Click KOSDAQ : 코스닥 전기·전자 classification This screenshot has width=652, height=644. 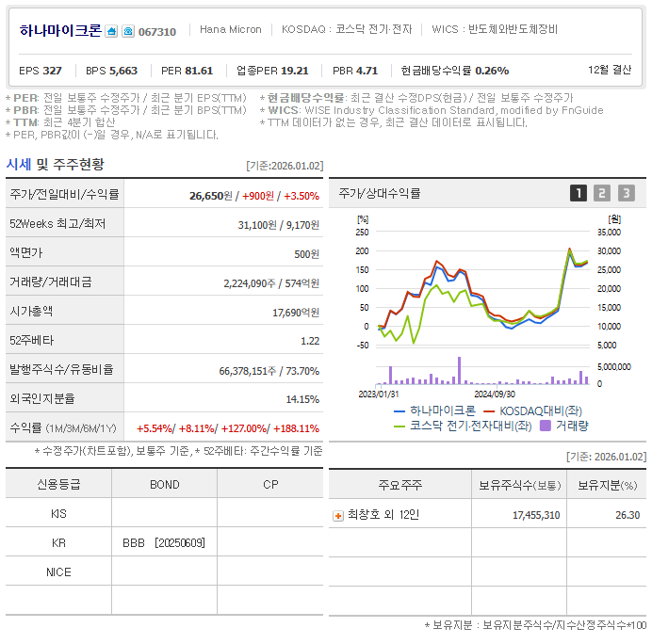click(347, 29)
